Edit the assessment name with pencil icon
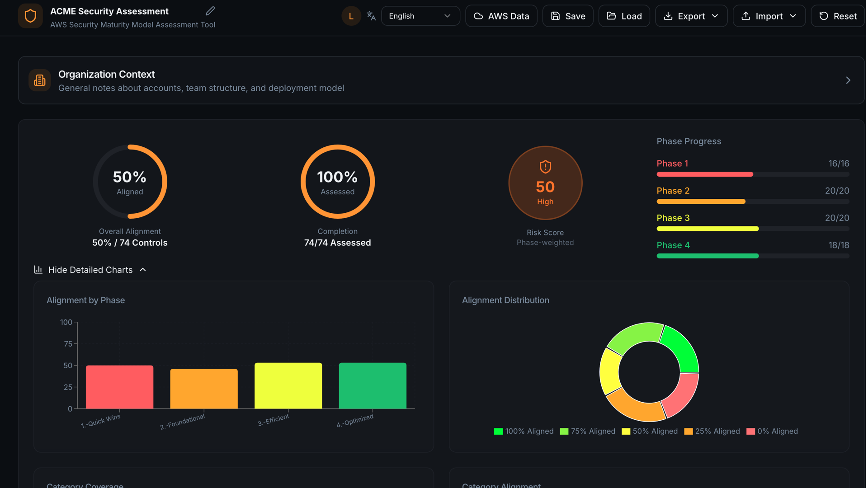 pos(210,11)
